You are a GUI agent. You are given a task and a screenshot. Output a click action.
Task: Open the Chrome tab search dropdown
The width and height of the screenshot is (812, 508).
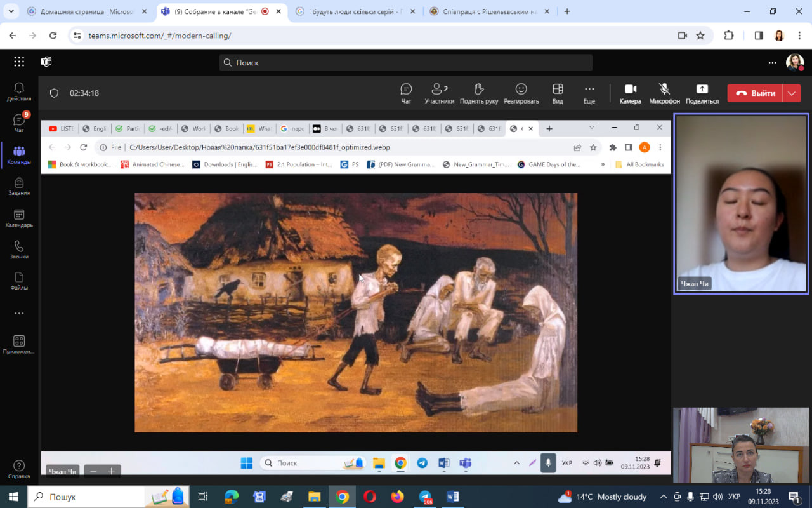point(11,11)
